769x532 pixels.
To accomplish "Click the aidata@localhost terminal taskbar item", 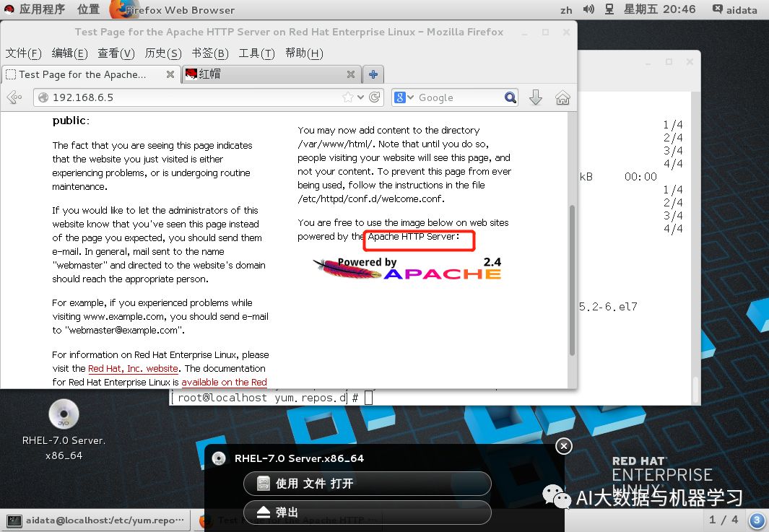I will coord(95,520).
